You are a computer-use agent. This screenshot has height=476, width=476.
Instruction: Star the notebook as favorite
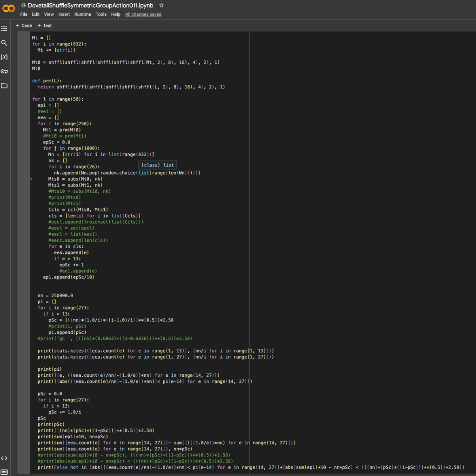pos(161,5)
